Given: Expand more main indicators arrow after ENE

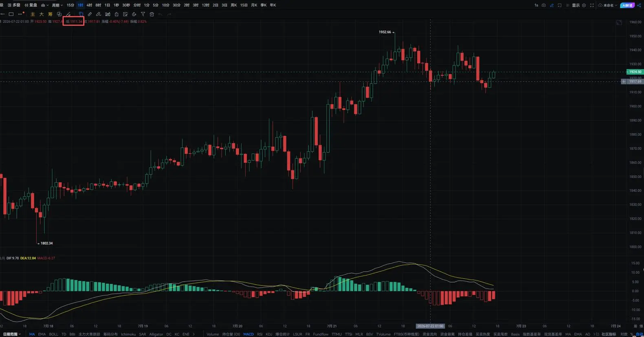Looking at the screenshot, I should (193, 334).
